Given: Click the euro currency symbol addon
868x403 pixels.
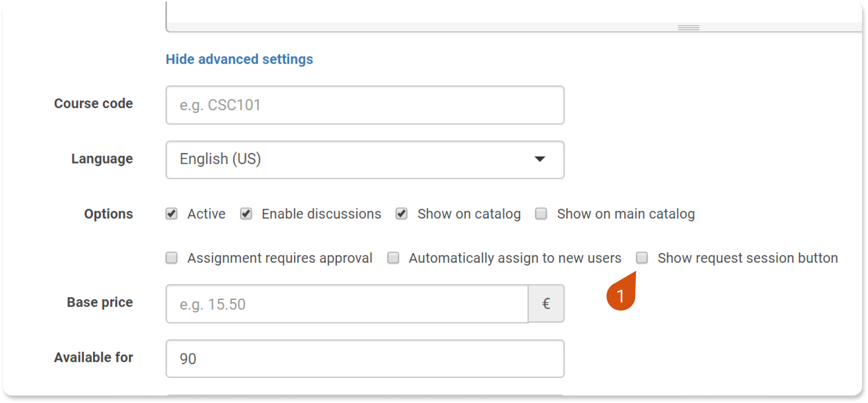Looking at the screenshot, I should 546,304.
